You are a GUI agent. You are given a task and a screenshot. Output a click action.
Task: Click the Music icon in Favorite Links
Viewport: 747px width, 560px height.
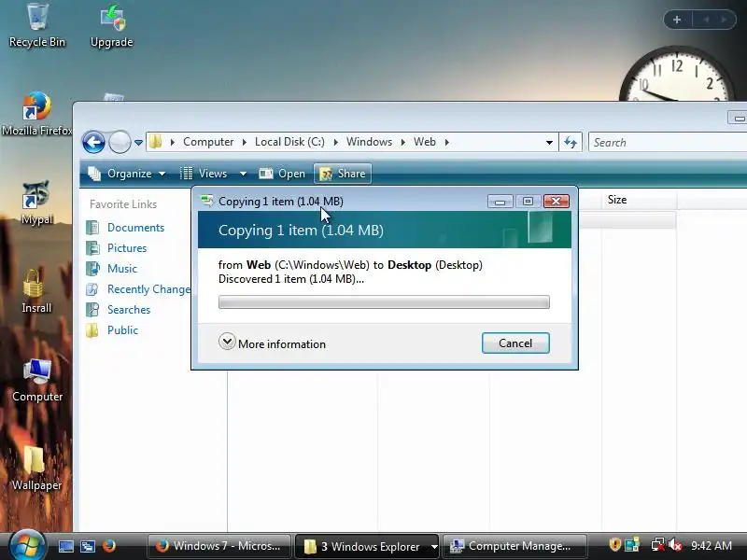point(92,269)
